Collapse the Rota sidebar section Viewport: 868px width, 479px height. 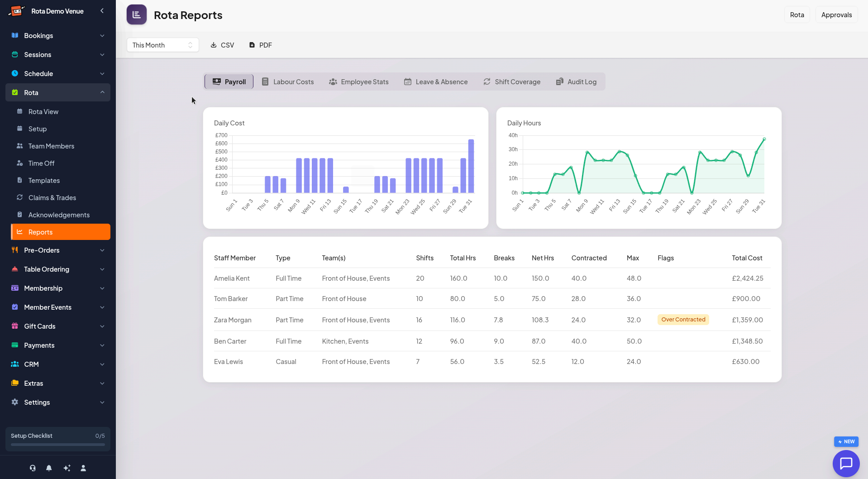58,93
